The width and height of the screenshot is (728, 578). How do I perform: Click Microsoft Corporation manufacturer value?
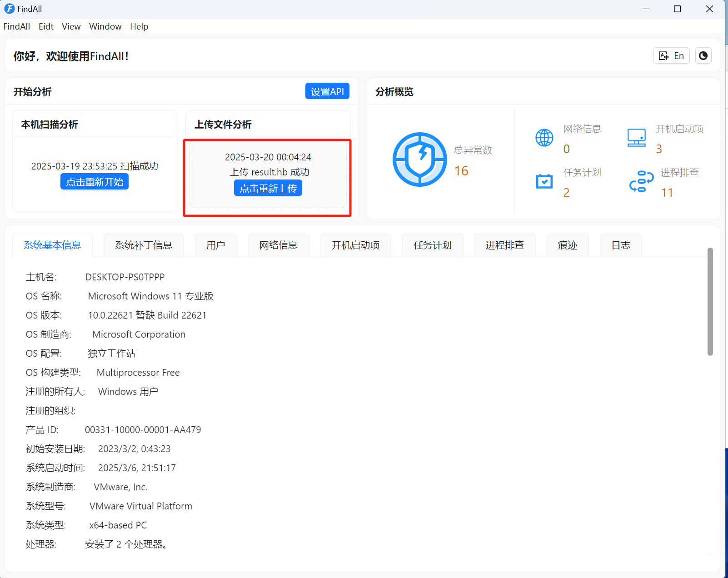point(139,334)
